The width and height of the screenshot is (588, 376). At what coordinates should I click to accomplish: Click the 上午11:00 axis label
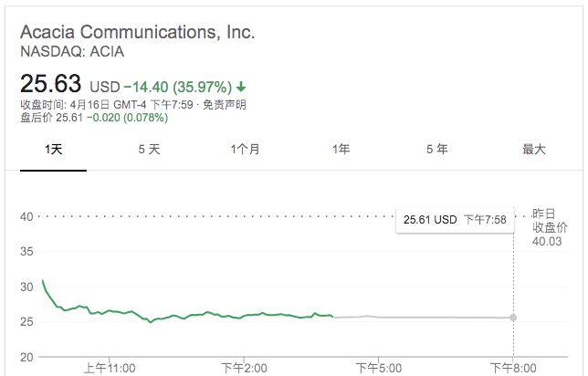click(x=110, y=368)
